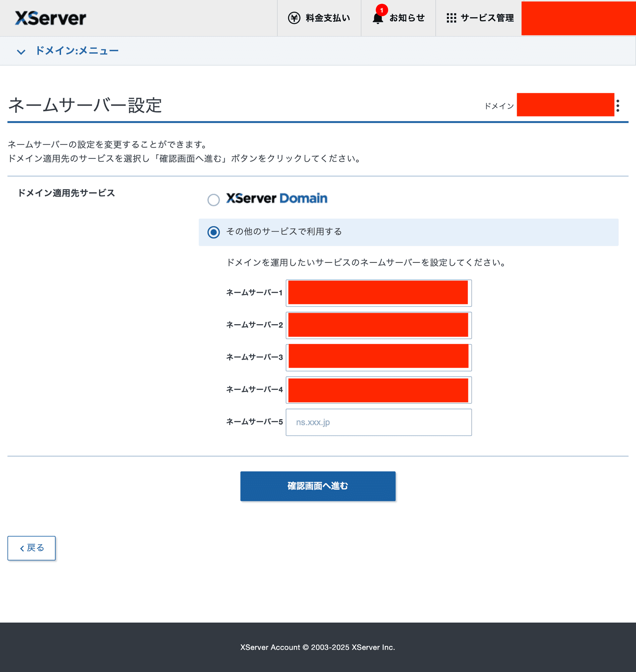Click the ネームサーバー設定 heading
Viewport: 636px width, 672px height.
[x=85, y=105]
